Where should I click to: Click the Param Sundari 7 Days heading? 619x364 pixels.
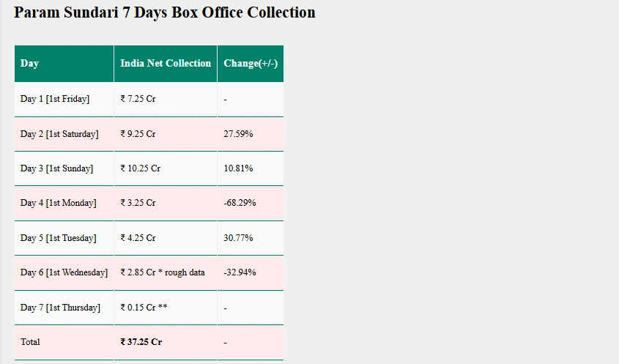click(x=165, y=12)
